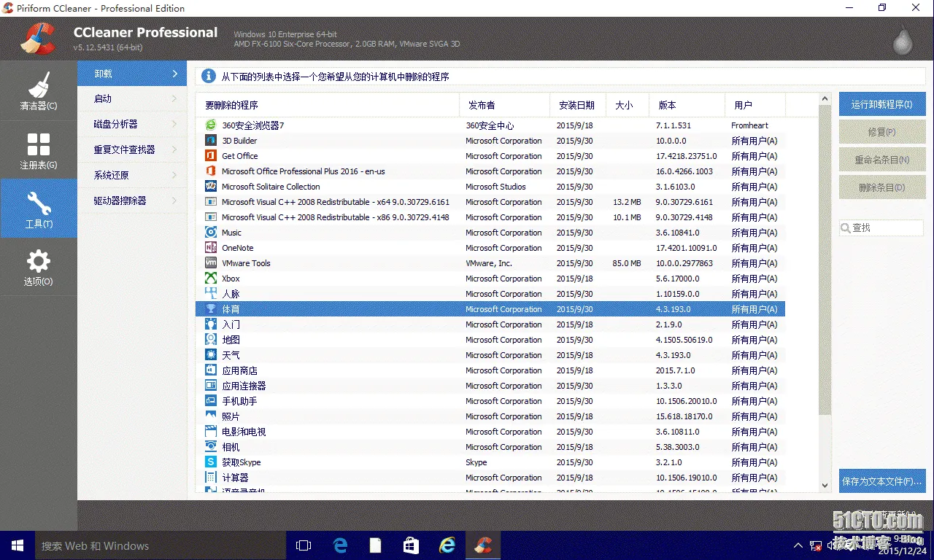
Task: Click the VMware Tools icon
Action: 211,263
